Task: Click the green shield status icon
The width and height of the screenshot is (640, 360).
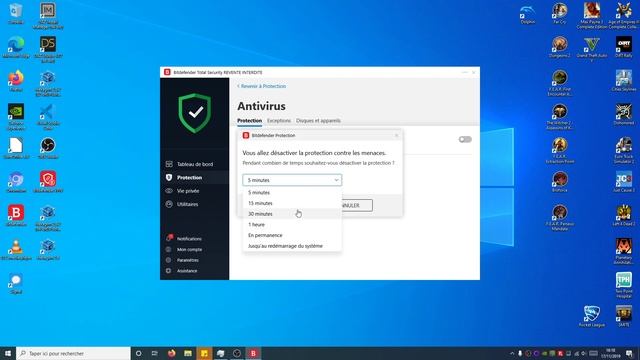Action: coord(195,113)
